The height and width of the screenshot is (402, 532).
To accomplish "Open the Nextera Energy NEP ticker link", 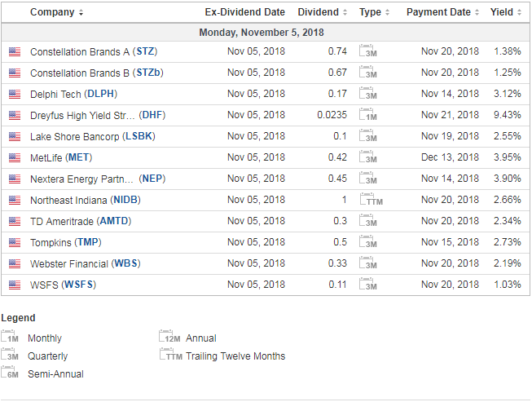I will (x=152, y=179).
